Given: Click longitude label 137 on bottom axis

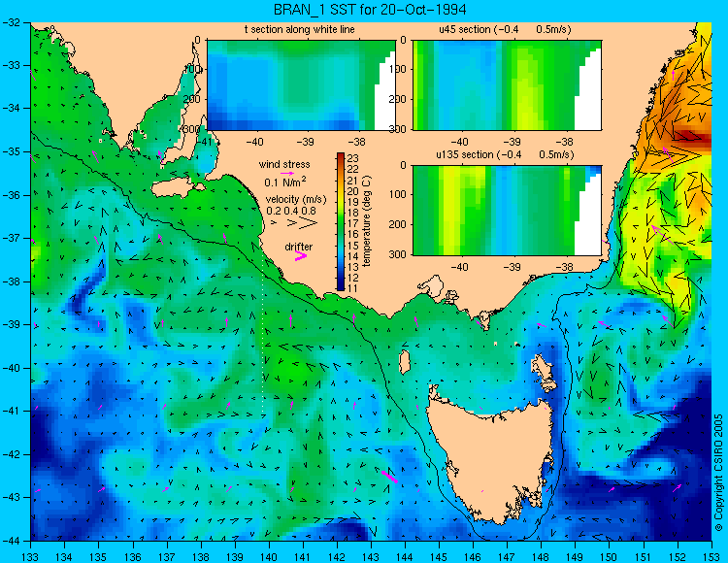Looking at the screenshot, I should [167, 557].
